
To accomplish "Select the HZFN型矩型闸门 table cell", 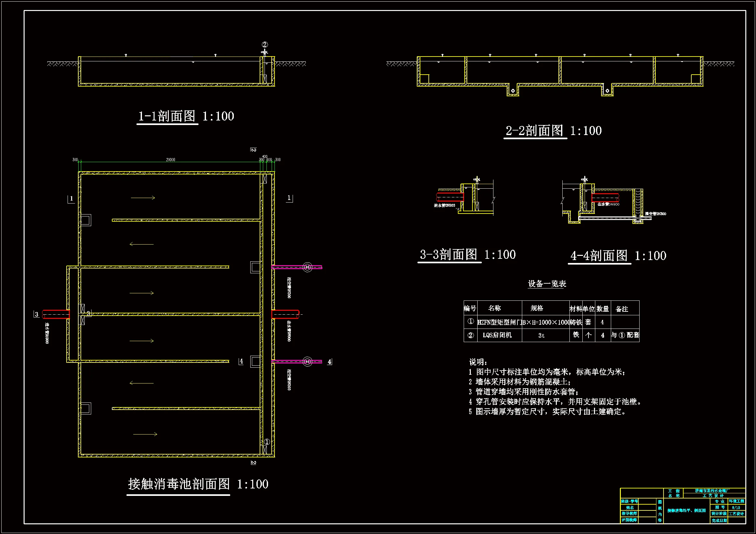I will click(499, 322).
